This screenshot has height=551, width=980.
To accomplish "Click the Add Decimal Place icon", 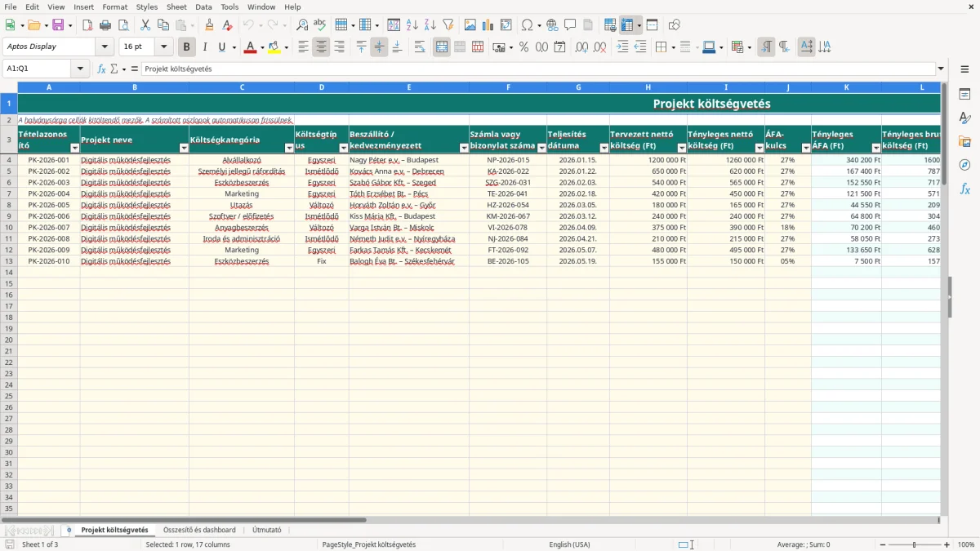I will (581, 47).
